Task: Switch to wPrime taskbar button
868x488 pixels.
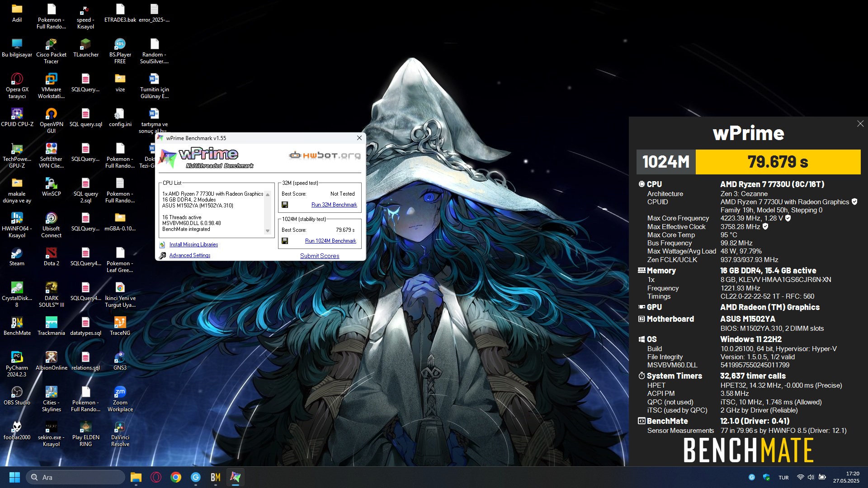Action: (235, 477)
